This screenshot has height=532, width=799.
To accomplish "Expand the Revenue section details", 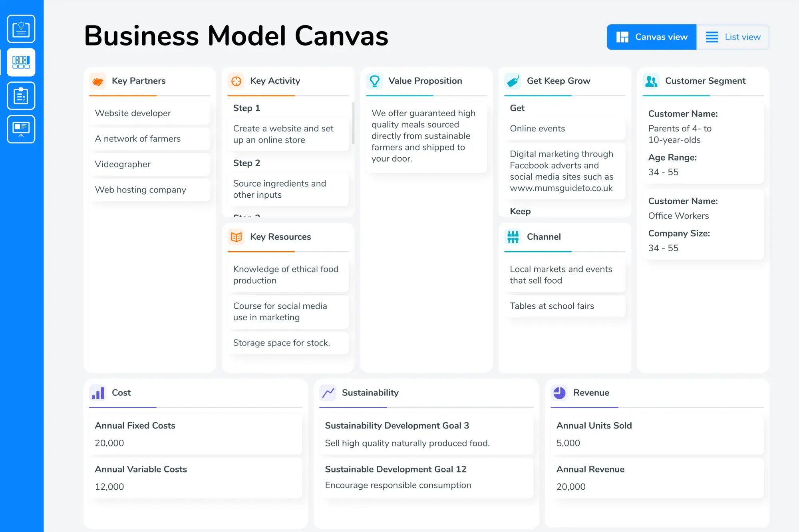I will click(x=590, y=392).
